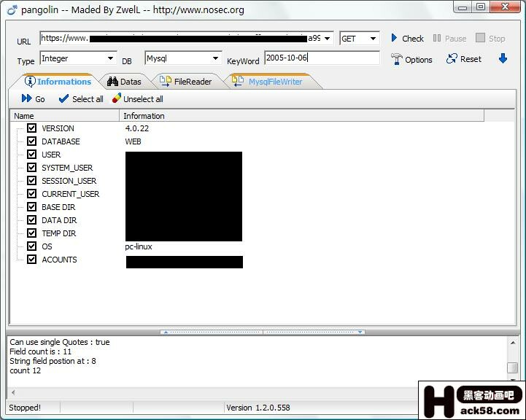Click the Reset refresh icon

pos(452,59)
